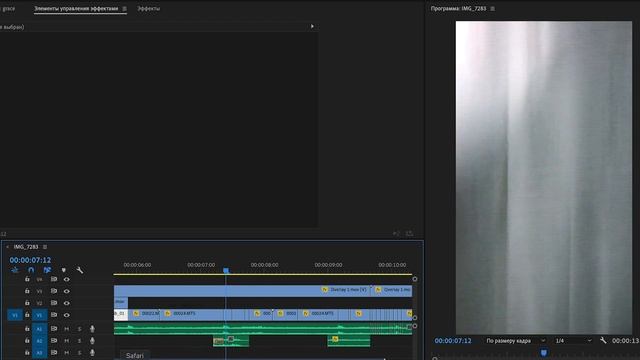Viewport: 640px width, 360px height.
Task: Click the timeline playhead handle on ruler
Action: pyautogui.click(x=226, y=270)
